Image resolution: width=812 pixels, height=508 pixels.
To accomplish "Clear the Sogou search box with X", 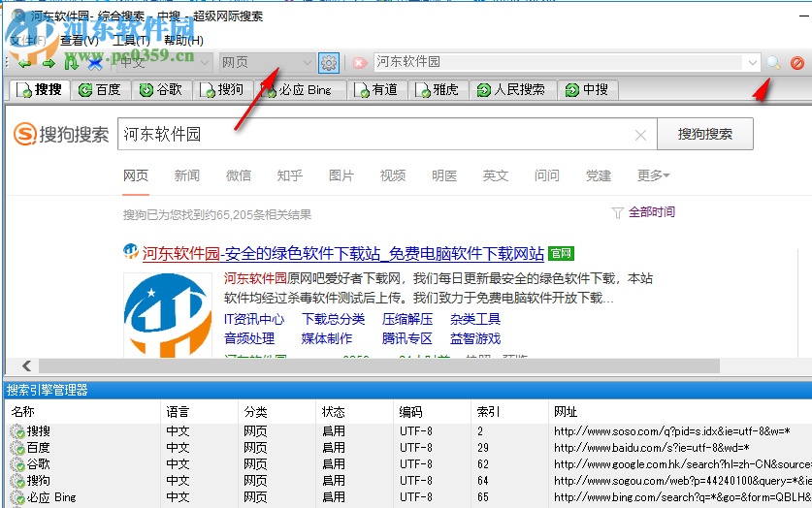I will tap(640, 135).
